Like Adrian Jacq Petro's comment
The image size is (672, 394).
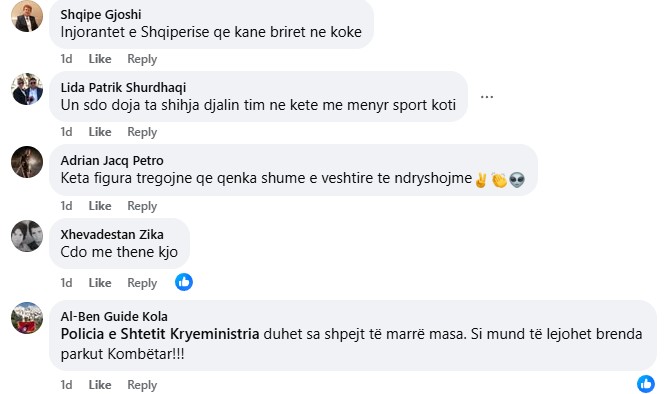100,206
